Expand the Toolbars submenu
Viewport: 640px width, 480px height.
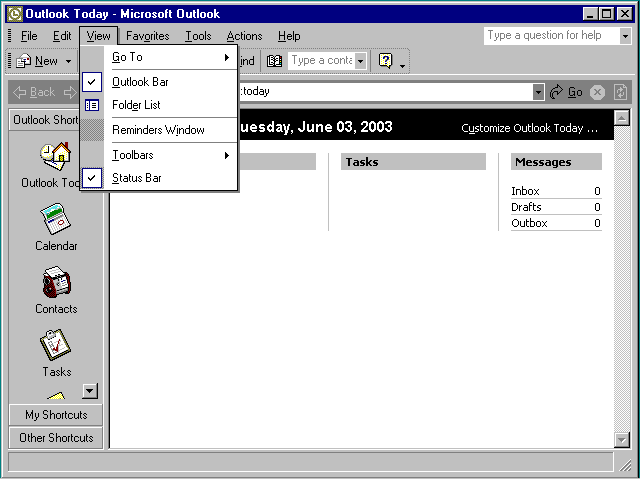click(x=159, y=155)
